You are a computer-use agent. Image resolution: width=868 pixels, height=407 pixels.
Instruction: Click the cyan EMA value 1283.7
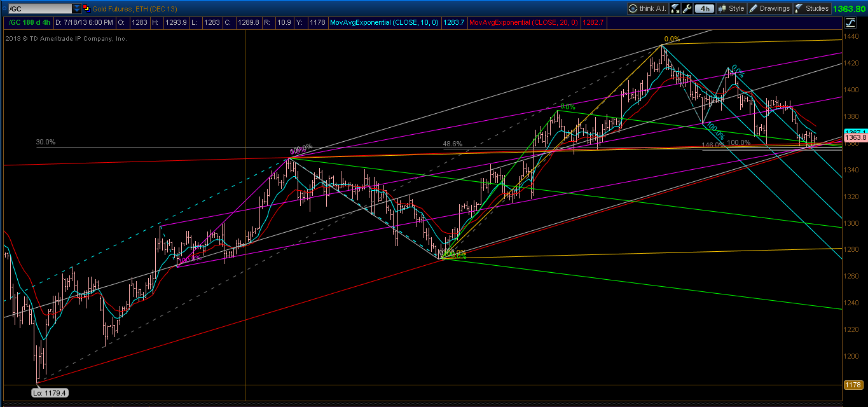[453, 22]
